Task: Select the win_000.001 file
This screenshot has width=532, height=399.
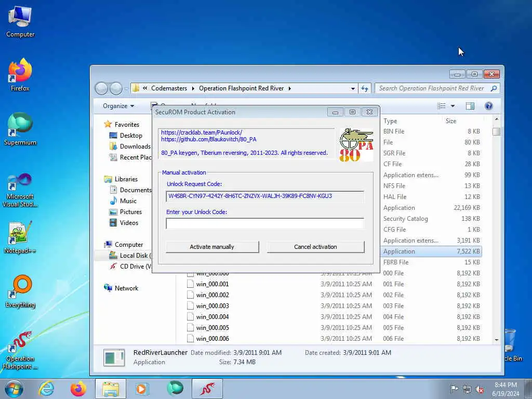Action: (x=212, y=284)
